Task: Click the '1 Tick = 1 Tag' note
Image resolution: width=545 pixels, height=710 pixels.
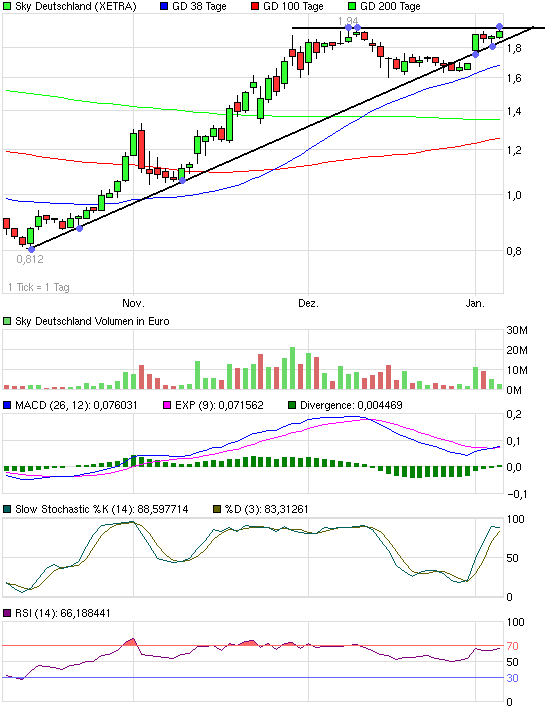Action: pos(39,287)
